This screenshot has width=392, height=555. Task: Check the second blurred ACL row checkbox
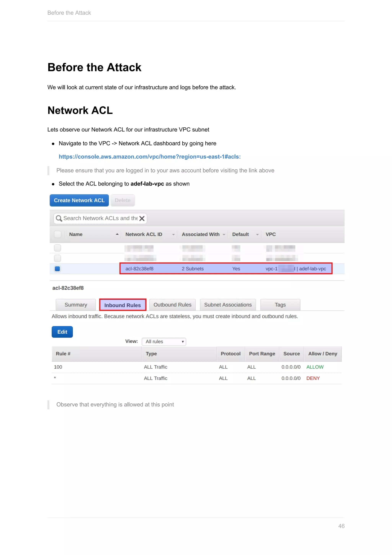tap(57, 258)
